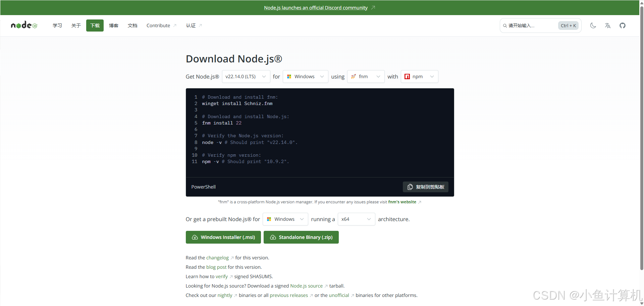Click the download icon on Windows Installer button
The image size is (644, 306).
tap(195, 237)
